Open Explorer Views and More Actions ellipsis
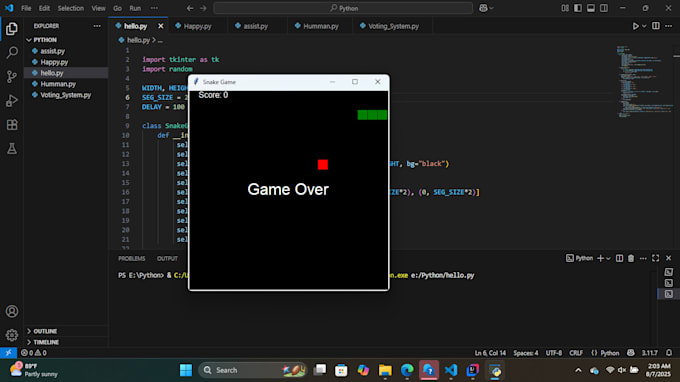 click(97, 26)
